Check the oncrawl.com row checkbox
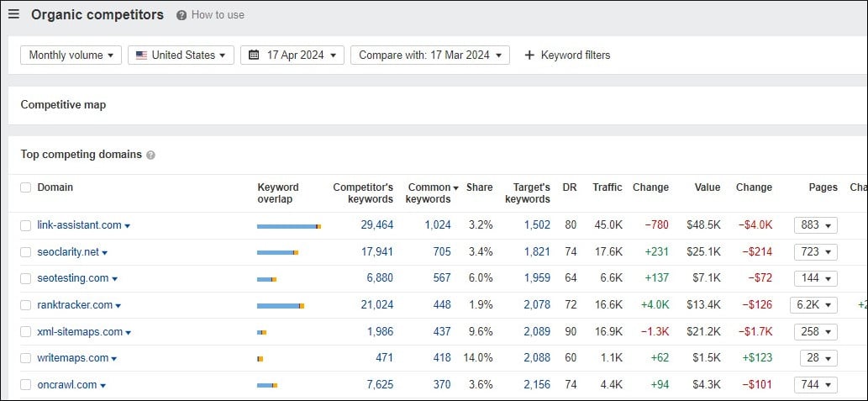Screen dimensions: 868x401 click(25, 385)
